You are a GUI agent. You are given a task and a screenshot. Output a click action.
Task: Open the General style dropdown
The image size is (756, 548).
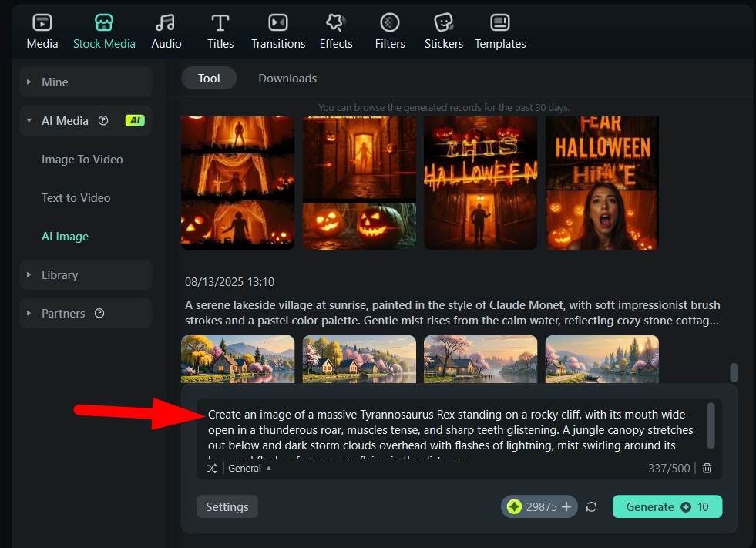point(249,469)
